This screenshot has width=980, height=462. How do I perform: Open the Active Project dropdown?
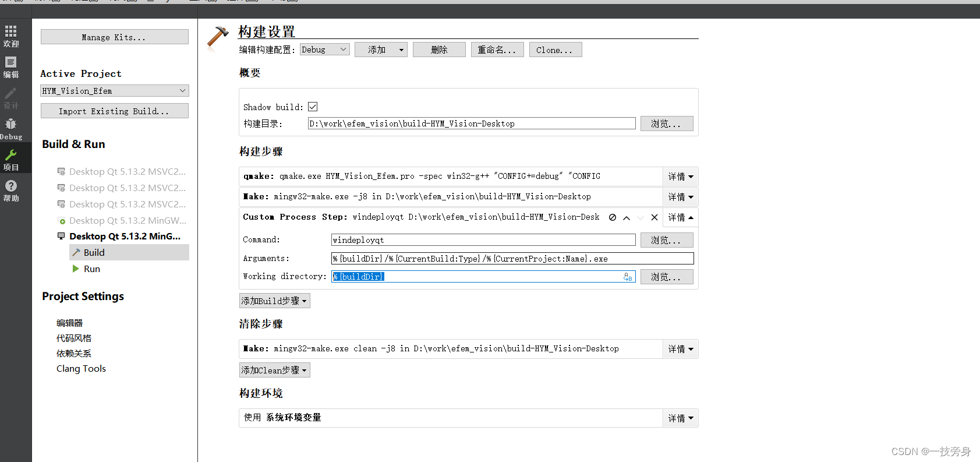[x=115, y=91]
